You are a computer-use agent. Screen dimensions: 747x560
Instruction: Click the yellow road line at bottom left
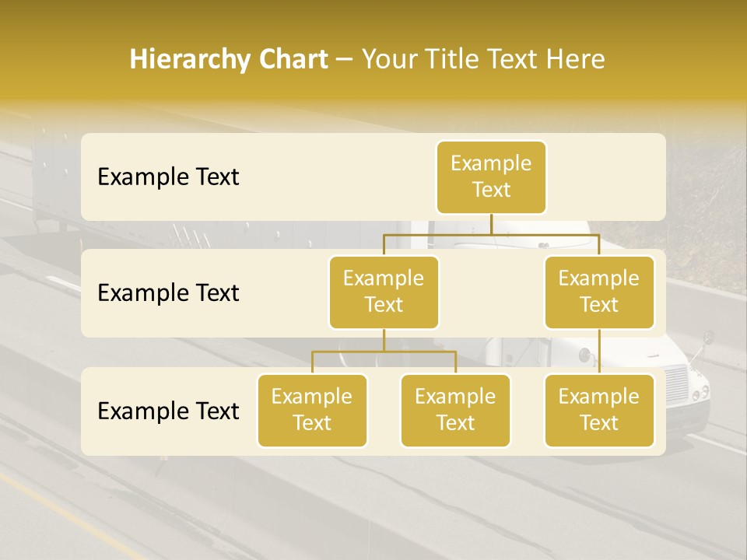tap(47, 498)
